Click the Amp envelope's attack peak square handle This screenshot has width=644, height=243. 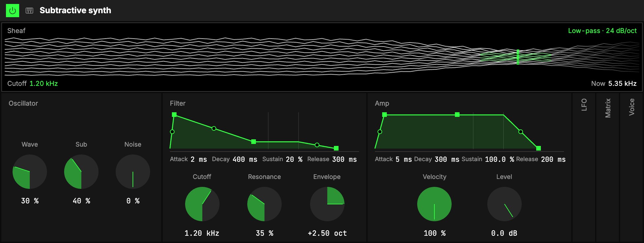point(384,115)
